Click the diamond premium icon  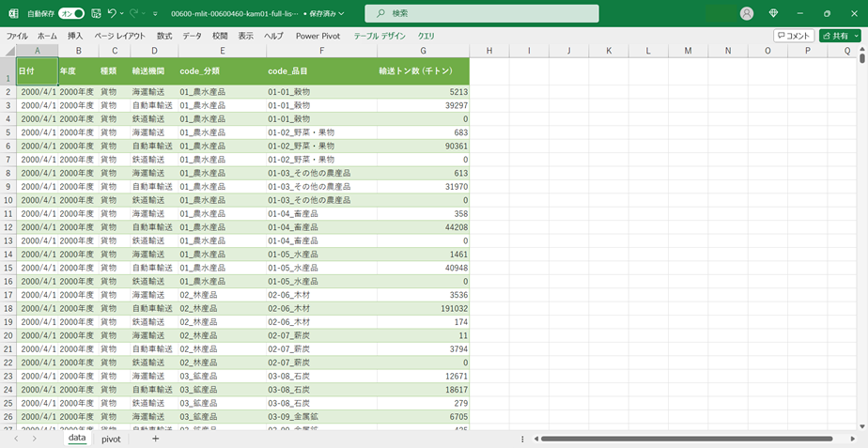coord(773,13)
